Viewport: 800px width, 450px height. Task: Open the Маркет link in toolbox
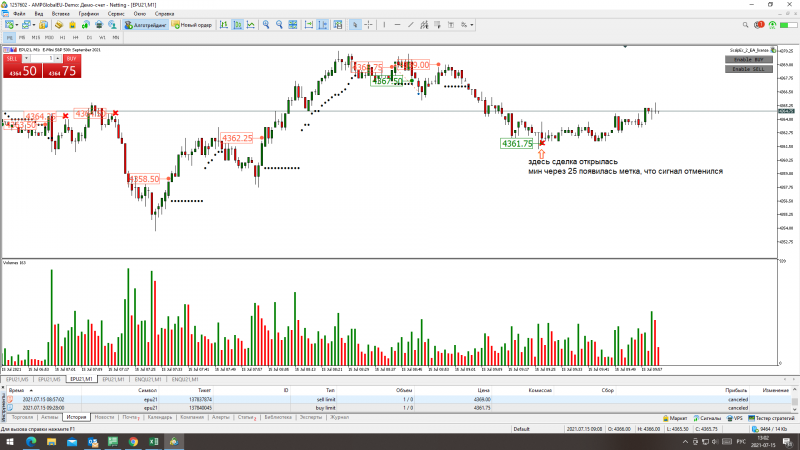[674, 418]
